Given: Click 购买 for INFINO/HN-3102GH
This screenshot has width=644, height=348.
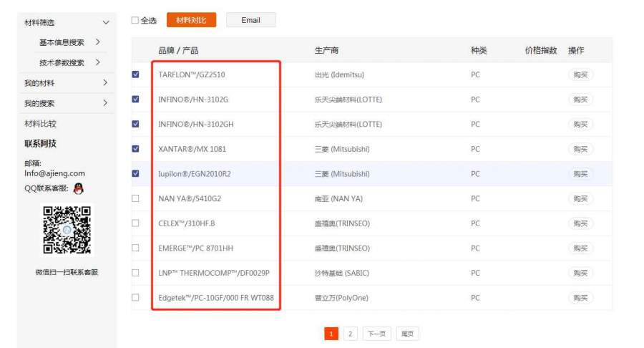Looking at the screenshot, I should click(x=580, y=124).
